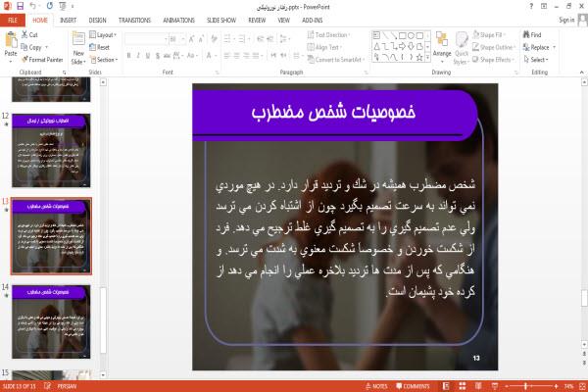
Task: Open the font name combo box
Action: pyautogui.click(x=146, y=39)
